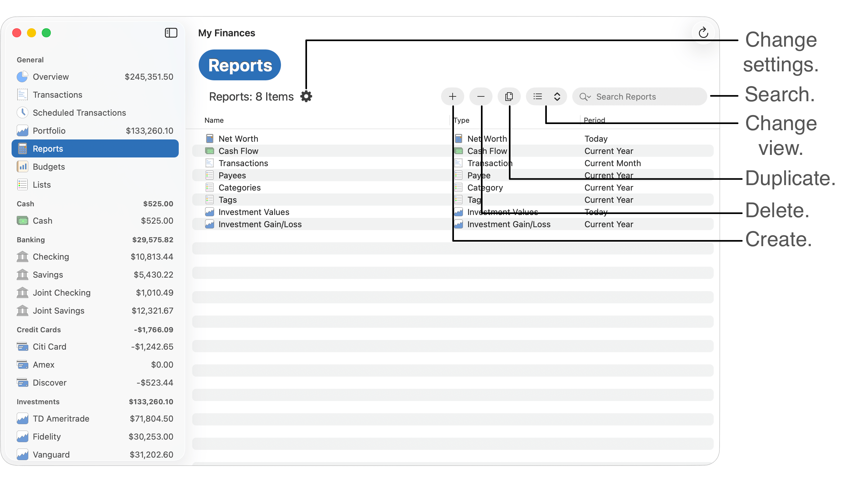Viewport: 868px width, 482px height.
Task: Open the list view style dropdown
Action: click(x=546, y=97)
